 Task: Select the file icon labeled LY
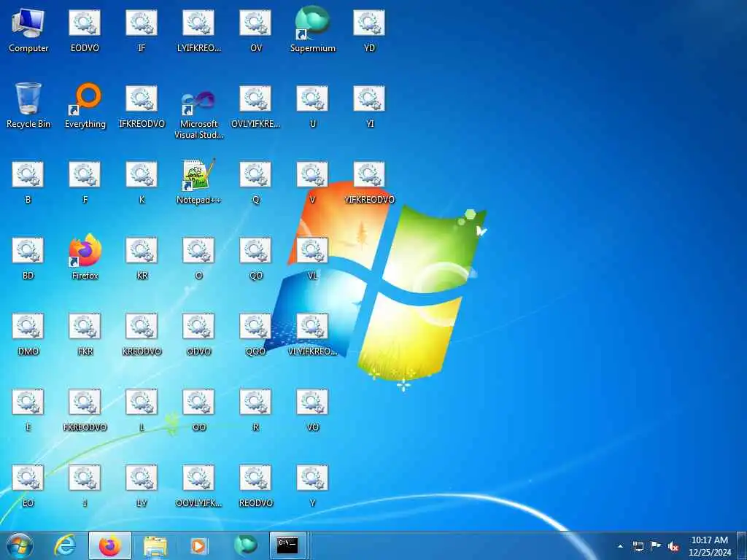[x=142, y=485]
